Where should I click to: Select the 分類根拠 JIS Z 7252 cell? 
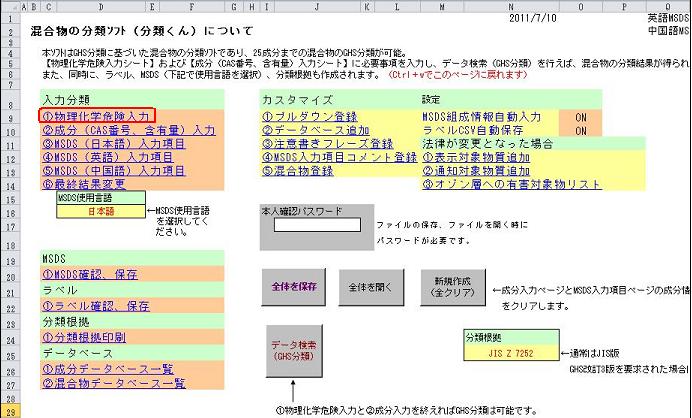point(511,354)
